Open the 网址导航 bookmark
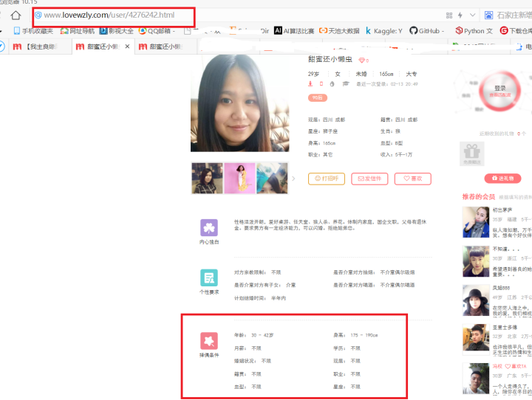532x400 pixels. 78,31
